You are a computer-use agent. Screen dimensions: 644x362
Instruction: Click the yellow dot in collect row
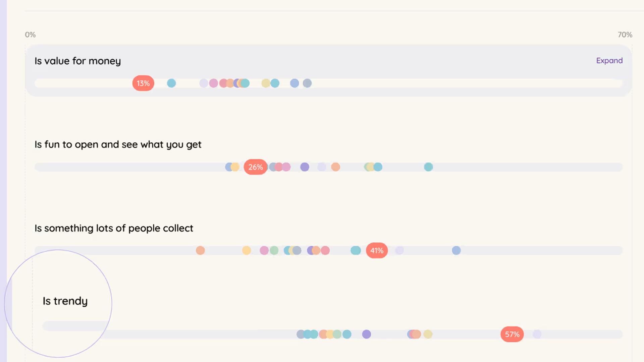pyautogui.click(x=247, y=250)
